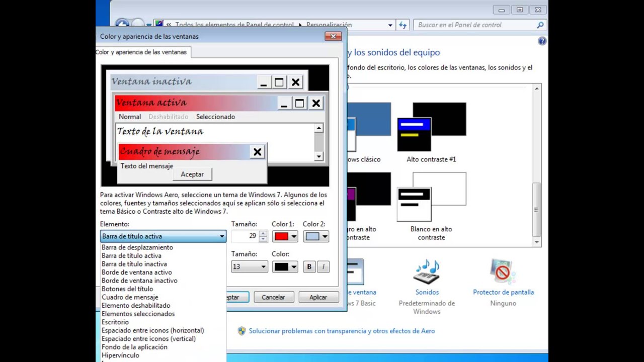Close the Color y apariencia dialog

333,36
